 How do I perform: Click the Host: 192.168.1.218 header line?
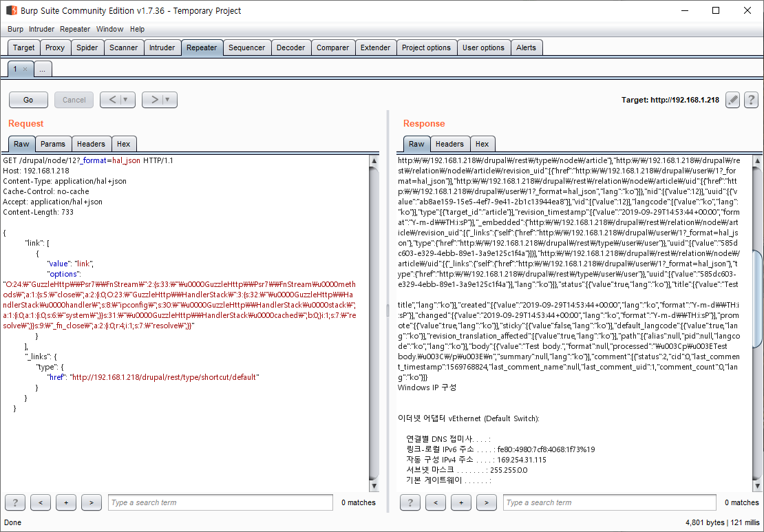[x=36, y=171]
